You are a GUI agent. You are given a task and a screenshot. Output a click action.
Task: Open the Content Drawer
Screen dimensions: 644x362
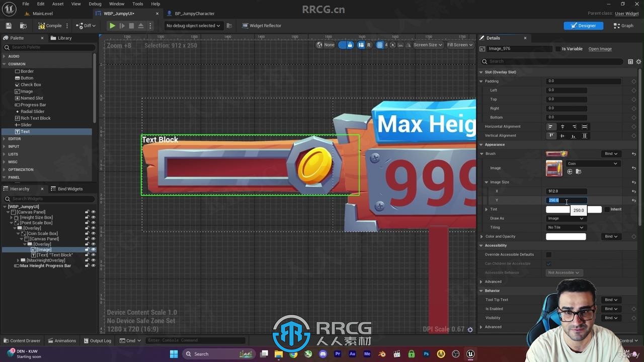pyautogui.click(x=22, y=340)
